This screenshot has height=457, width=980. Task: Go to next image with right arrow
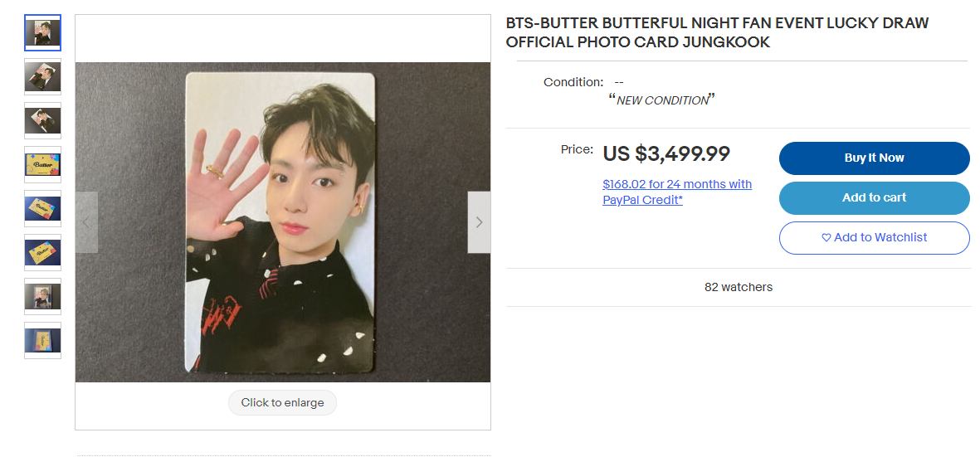[x=479, y=222]
